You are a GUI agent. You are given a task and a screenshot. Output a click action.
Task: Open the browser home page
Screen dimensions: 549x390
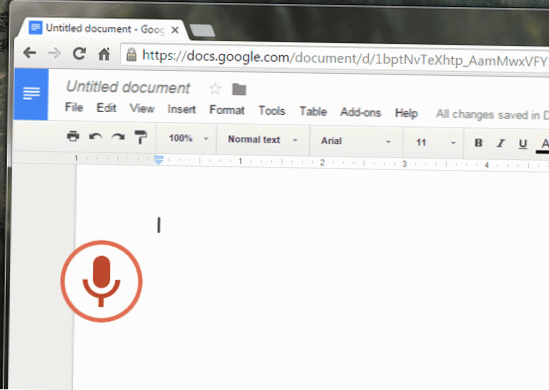(x=104, y=54)
